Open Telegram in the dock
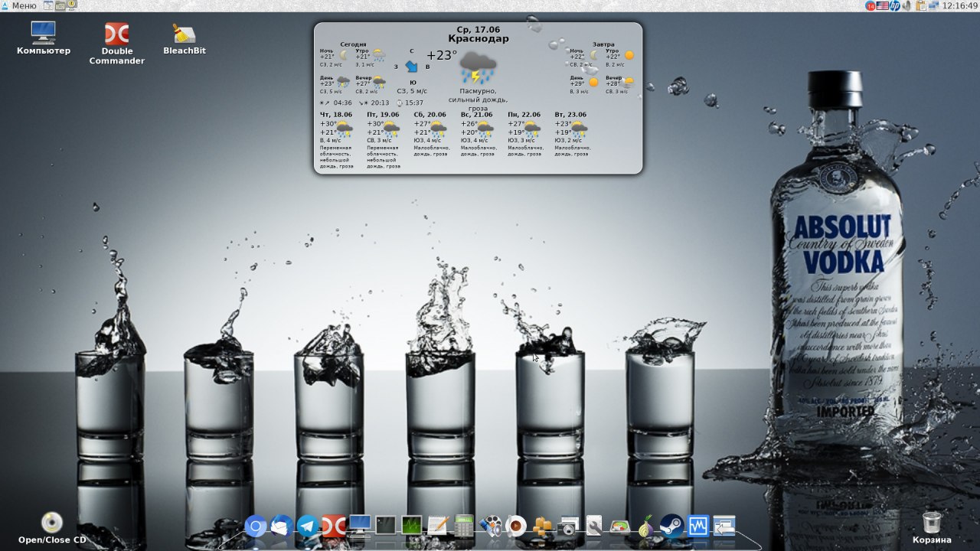Viewport: 980px width, 551px height. tap(308, 526)
